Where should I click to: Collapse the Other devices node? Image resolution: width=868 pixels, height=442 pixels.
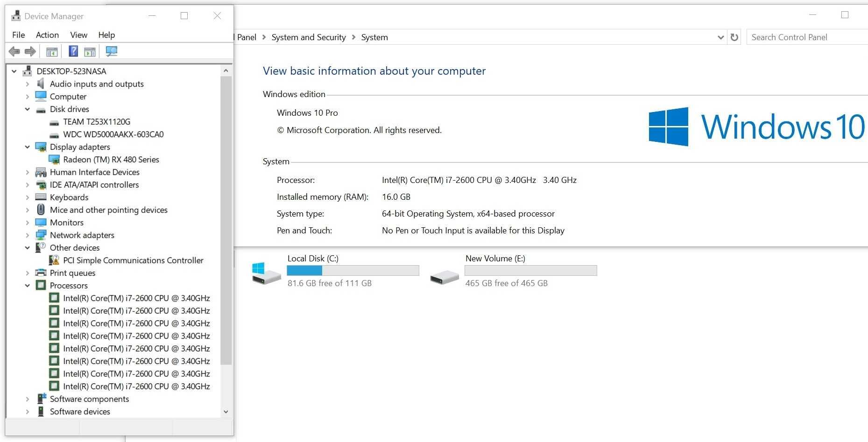pyautogui.click(x=28, y=248)
